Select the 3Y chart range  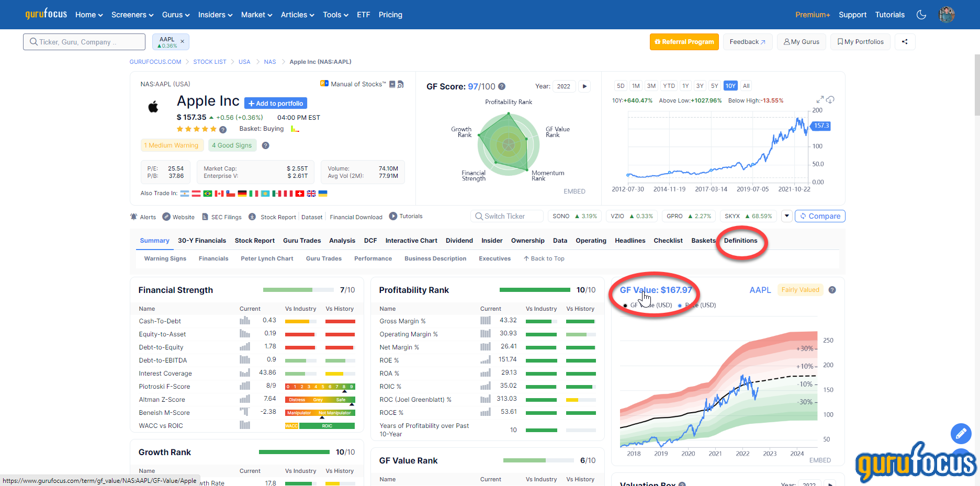click(x=700, y=86)
